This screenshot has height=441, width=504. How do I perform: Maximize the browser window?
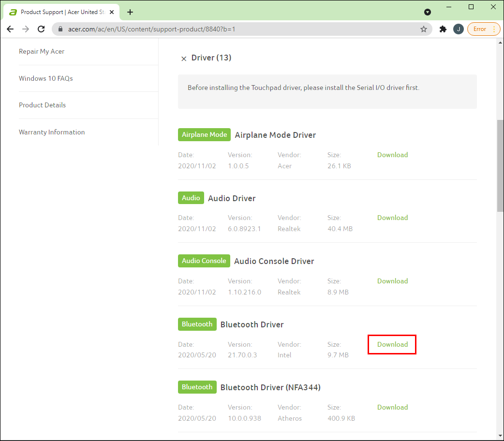pyautogui.click(x=471, y=7)
